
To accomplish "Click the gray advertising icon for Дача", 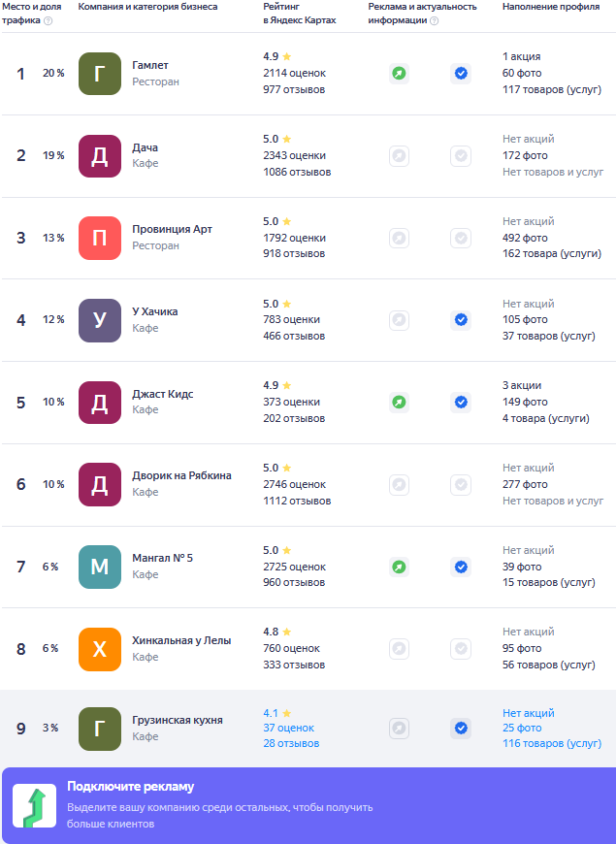I will pyautogui.click(x=399, y=155).
